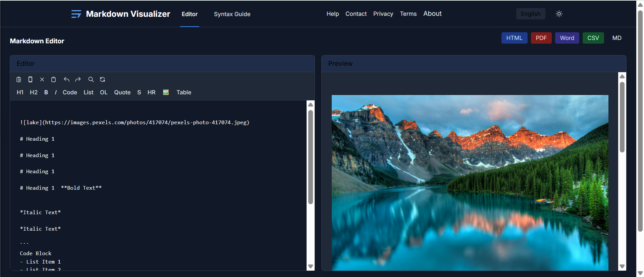Open the Privacy page

coord(383,14)
